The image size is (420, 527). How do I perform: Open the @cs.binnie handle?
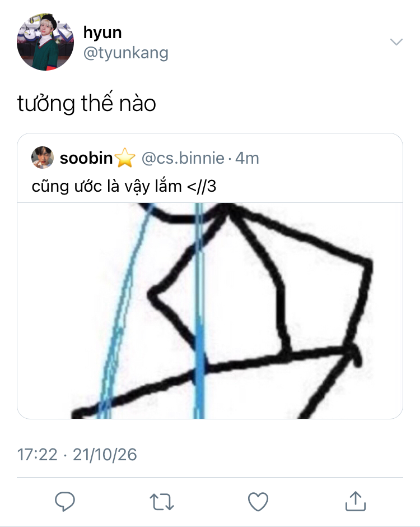(x=183, y=158)
